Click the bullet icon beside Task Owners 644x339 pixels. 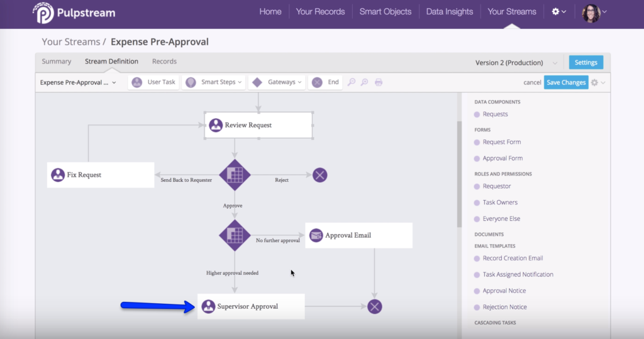[477, 203]
